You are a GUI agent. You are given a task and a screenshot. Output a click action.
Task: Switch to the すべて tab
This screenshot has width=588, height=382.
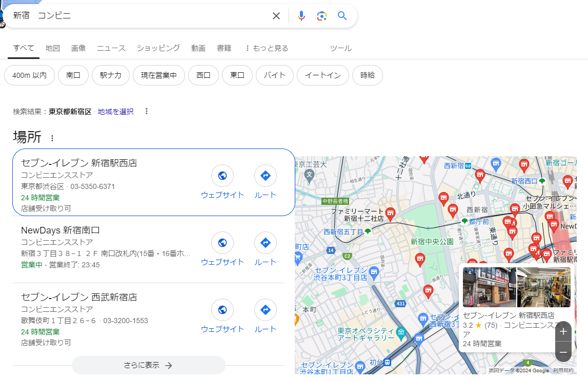point(23,48)
